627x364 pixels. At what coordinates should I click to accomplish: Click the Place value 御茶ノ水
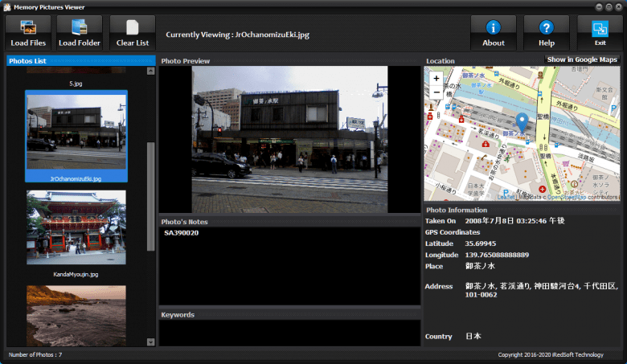click(480, 266)
